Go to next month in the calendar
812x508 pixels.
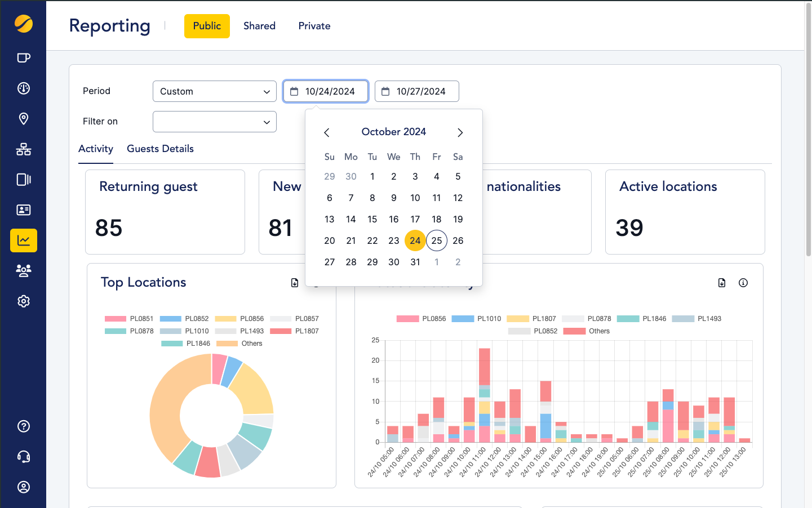click(460, 132)
